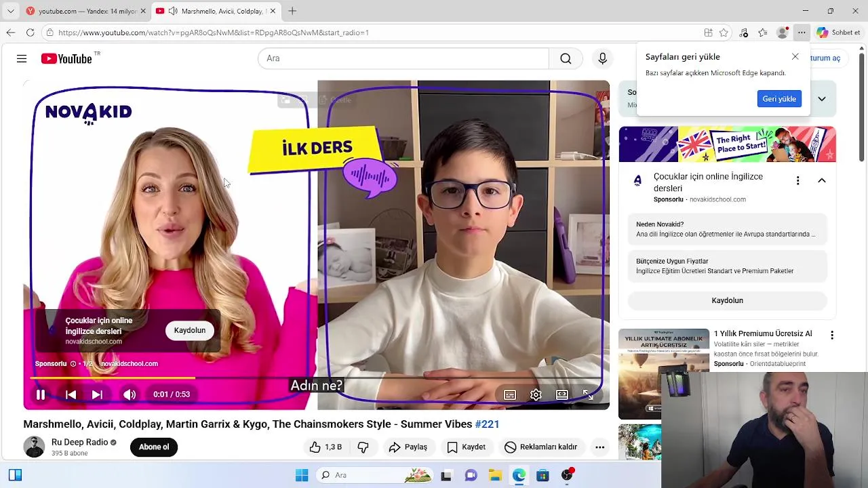Skip to the next video
The image size is (868, 488).
click(x=97, y=394)
